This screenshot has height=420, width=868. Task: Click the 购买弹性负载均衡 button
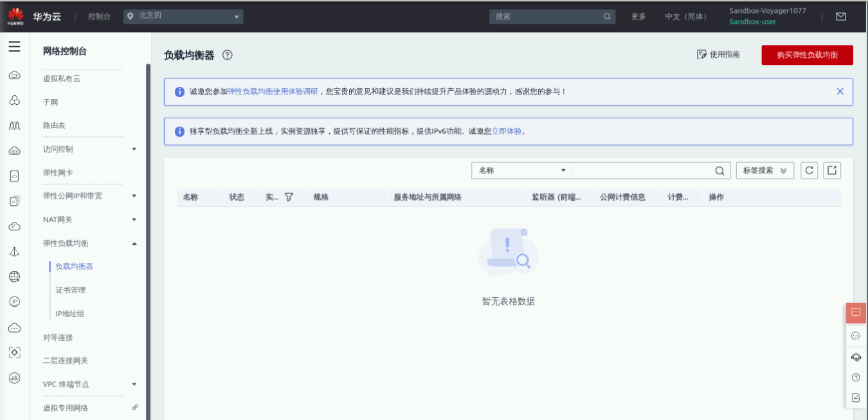click(x=807, y=55)
